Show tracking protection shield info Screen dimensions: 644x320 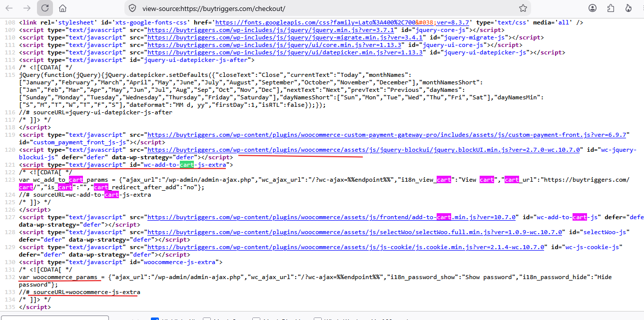coord(132,8)
